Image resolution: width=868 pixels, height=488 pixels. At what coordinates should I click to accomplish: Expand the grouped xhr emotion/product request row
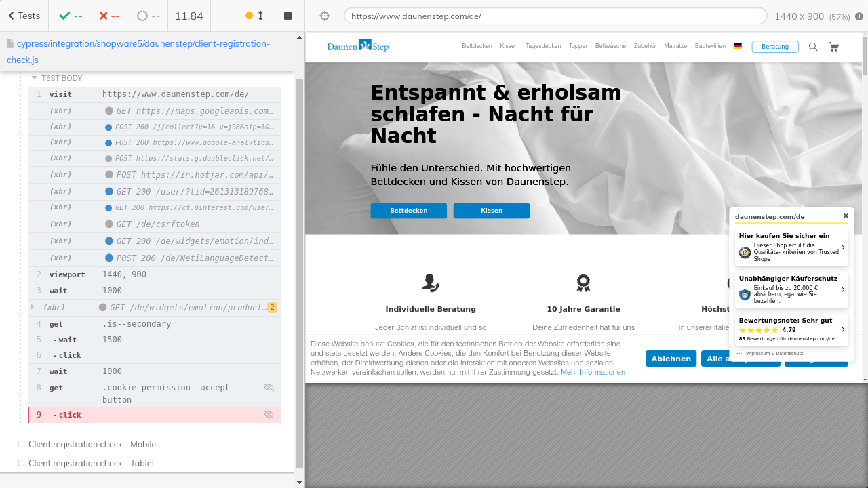coord(32,307)
